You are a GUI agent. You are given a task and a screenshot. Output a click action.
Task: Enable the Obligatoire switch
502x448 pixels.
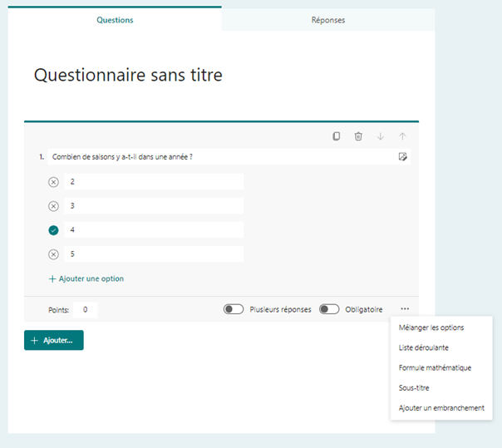(329, 309)
